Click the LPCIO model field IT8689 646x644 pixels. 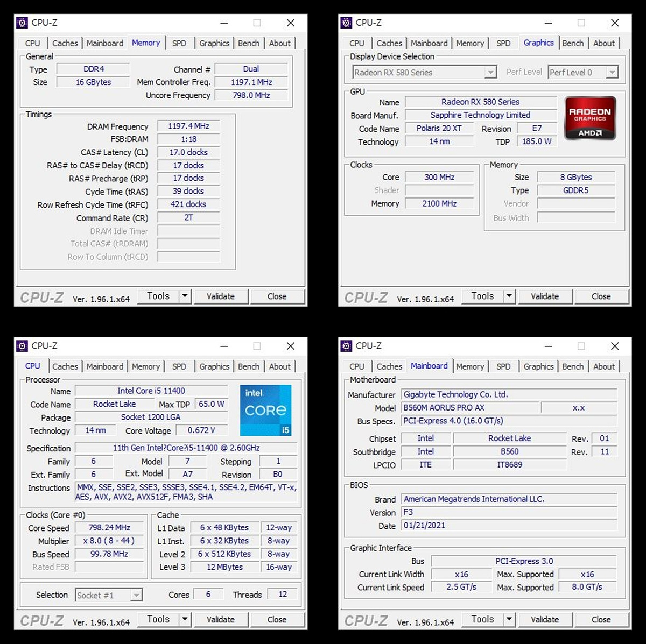510,465
